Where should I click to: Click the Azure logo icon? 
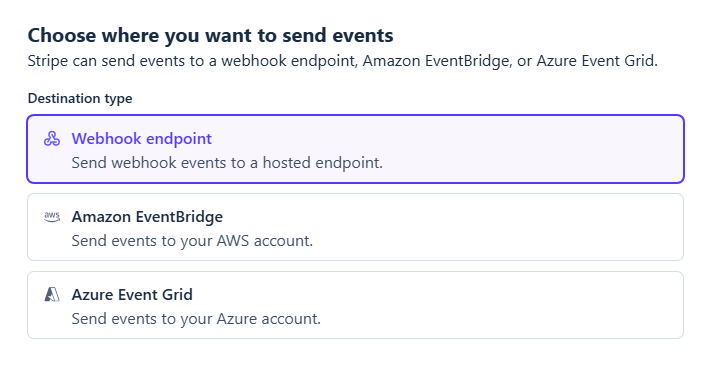click(52, 295)
